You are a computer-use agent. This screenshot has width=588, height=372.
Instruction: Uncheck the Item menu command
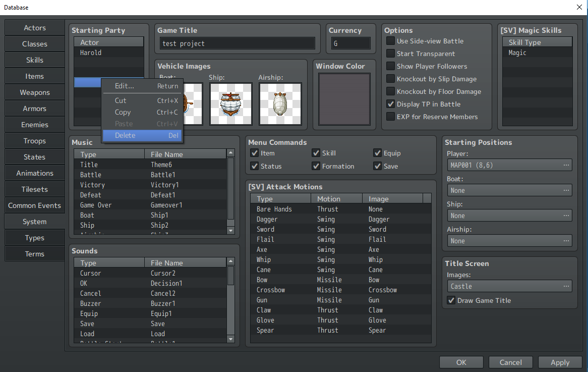point(255,153)
